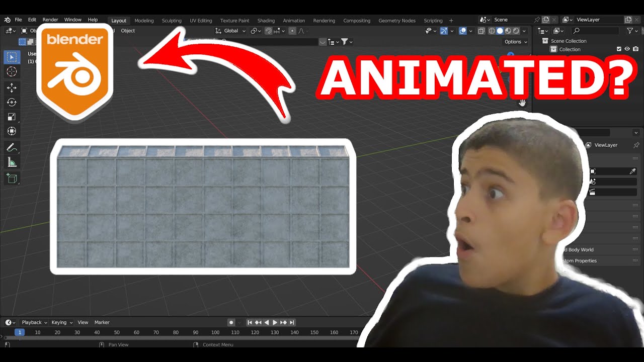Open the Options dropdown in viewport

(x=516, y=42)
